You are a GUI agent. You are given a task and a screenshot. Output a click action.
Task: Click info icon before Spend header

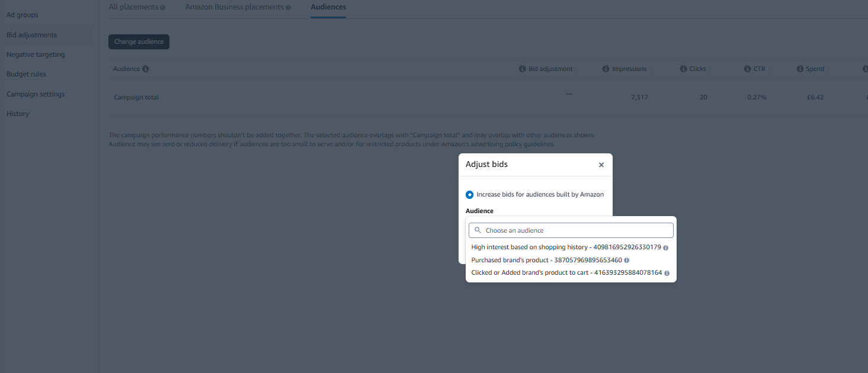800,69
